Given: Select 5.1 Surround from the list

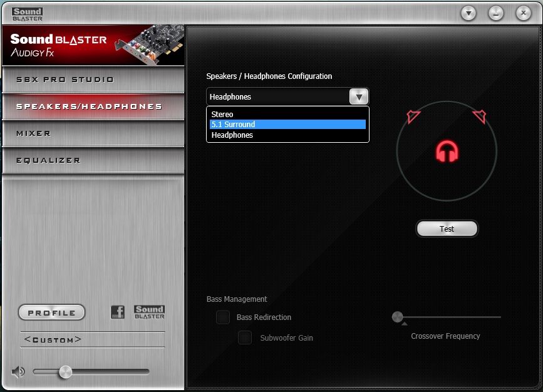Looking at the screenshot, I should (x=287, y=125).
